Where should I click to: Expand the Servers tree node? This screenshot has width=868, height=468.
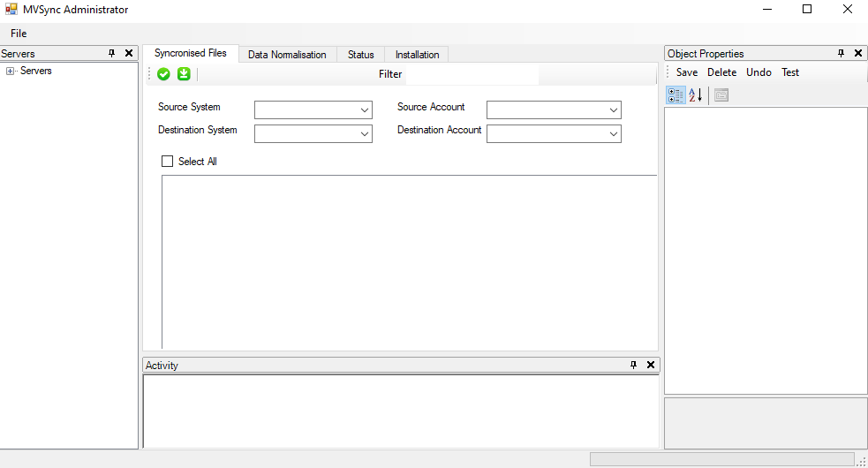pos(10,71)
